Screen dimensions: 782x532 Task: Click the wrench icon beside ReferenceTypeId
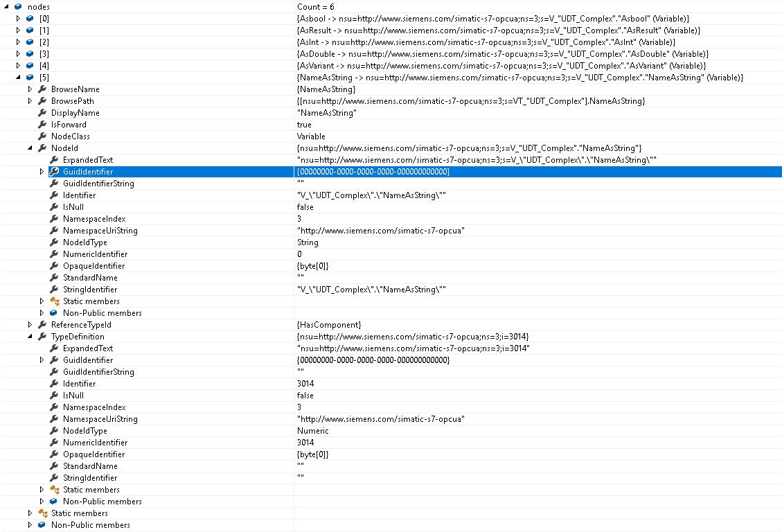click(x=42, y=325)
